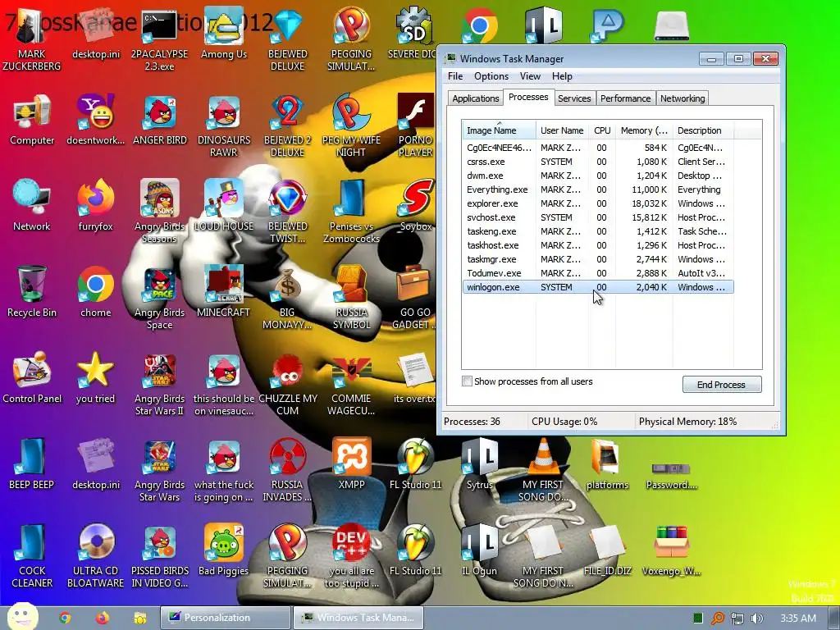Select the Everything.exe process row
This screenshot has width=840, height=630.
tap(598, 189)
